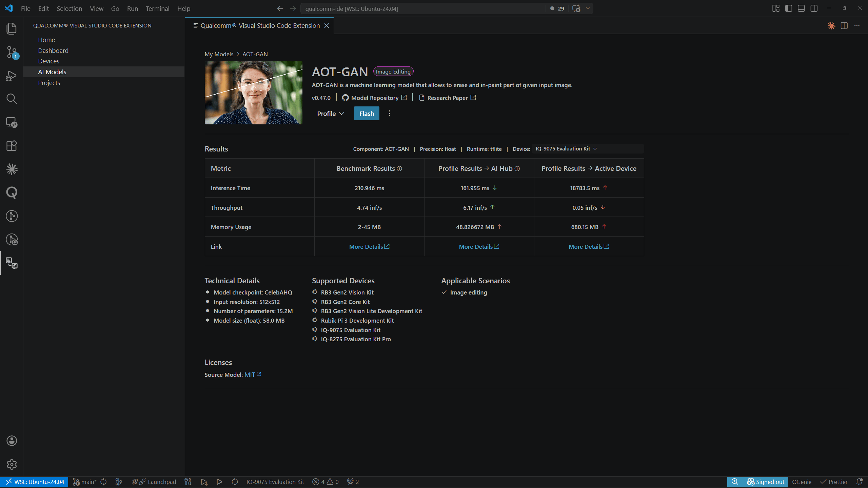Click QGenie in the status bar
868x488 pixels.
pos(802,482)
